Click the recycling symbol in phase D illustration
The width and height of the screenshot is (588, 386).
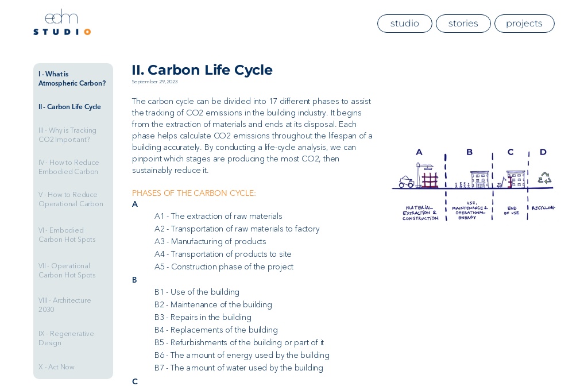click(544, 179)
